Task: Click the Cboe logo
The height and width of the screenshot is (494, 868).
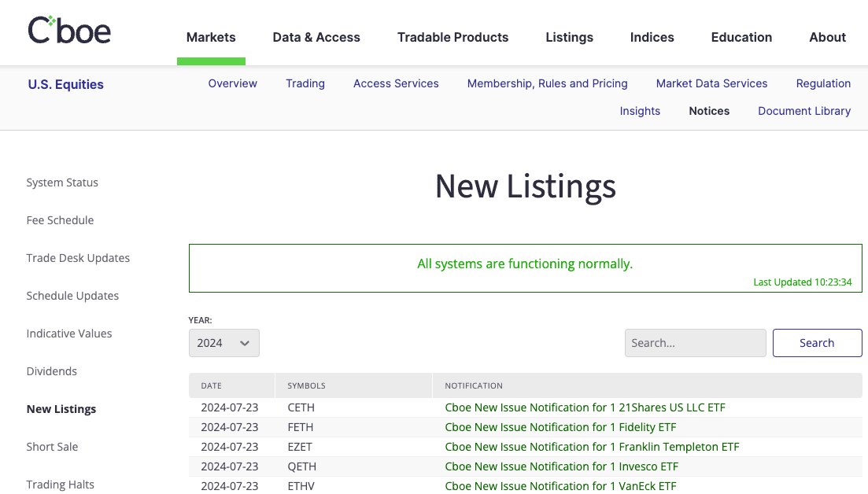Action: 69,30
